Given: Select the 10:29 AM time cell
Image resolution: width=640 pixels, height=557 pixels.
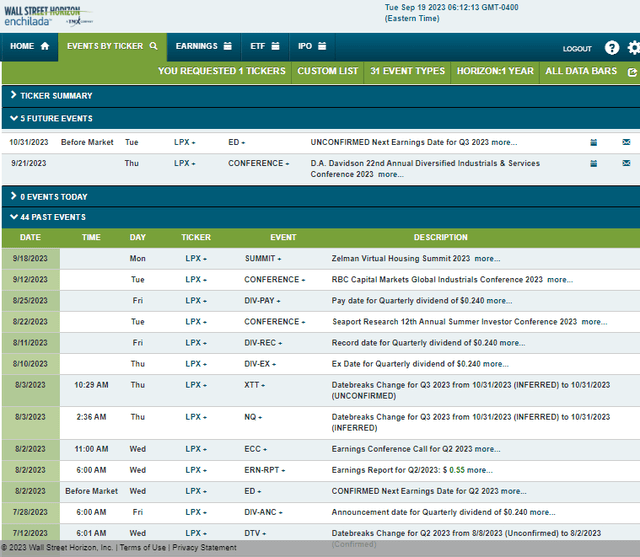Looking at the screenshot, I should [91, 385].
